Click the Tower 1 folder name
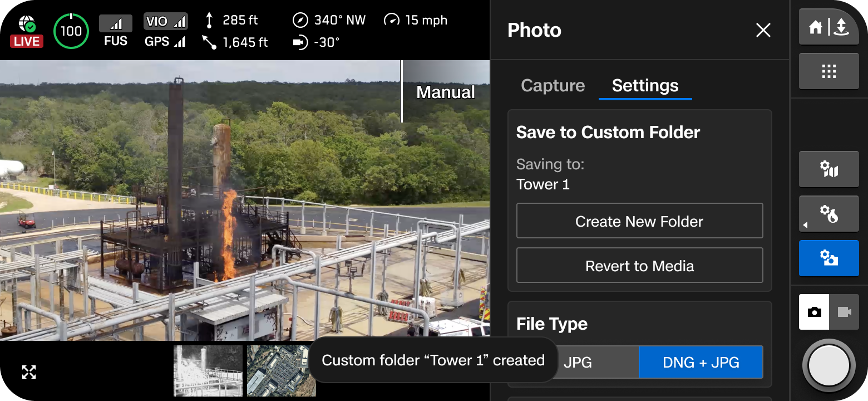Image resolution: width=868 pixels, height=401 pixels. (x=543, y=184)
